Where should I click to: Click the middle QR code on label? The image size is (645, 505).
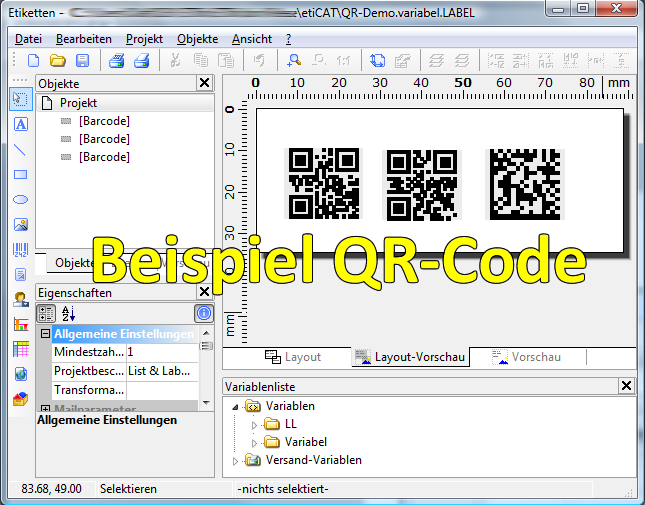coord(422,185)
